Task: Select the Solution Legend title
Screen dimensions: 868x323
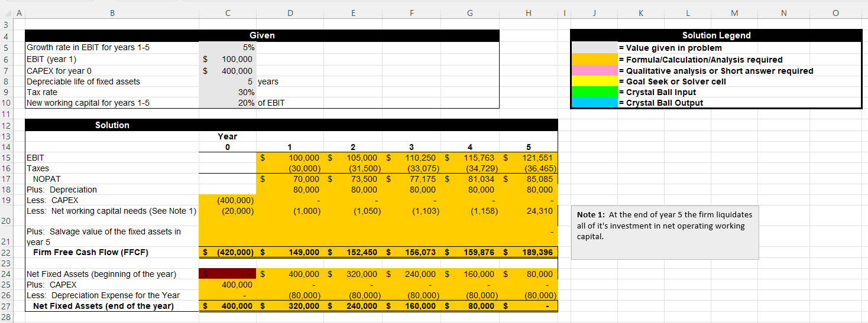Action: [716, 35]
